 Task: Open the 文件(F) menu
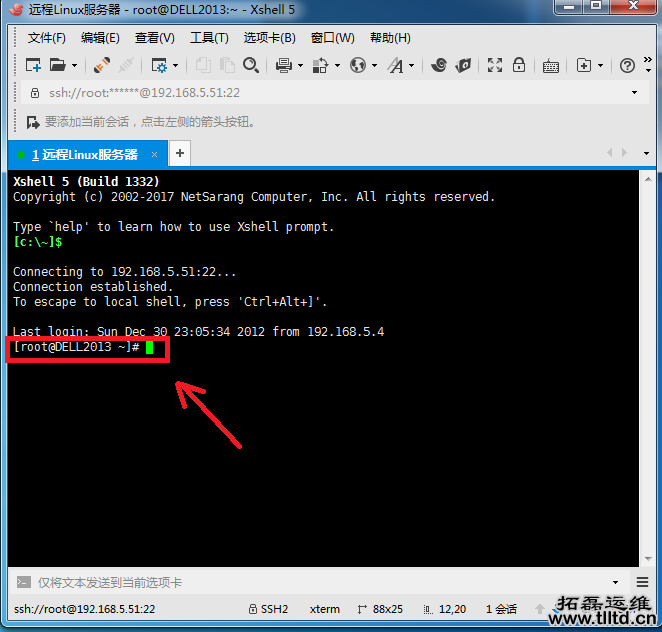[x=46, y=38]
